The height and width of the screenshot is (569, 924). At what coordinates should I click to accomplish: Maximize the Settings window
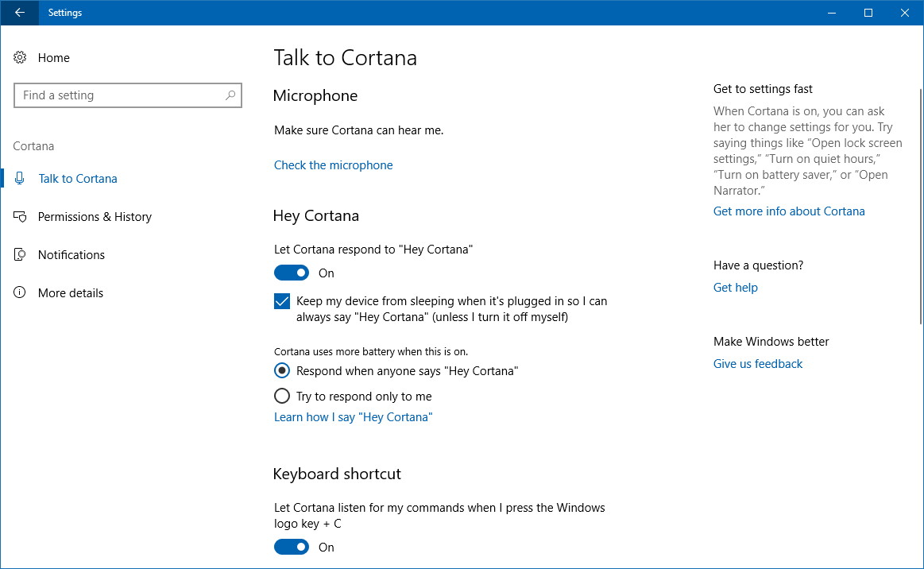tap(868, 13)
